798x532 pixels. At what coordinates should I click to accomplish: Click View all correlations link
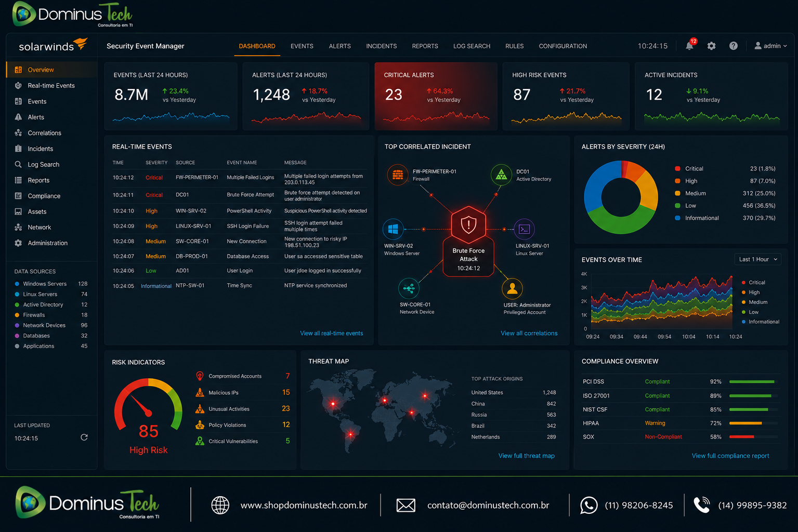529,333
